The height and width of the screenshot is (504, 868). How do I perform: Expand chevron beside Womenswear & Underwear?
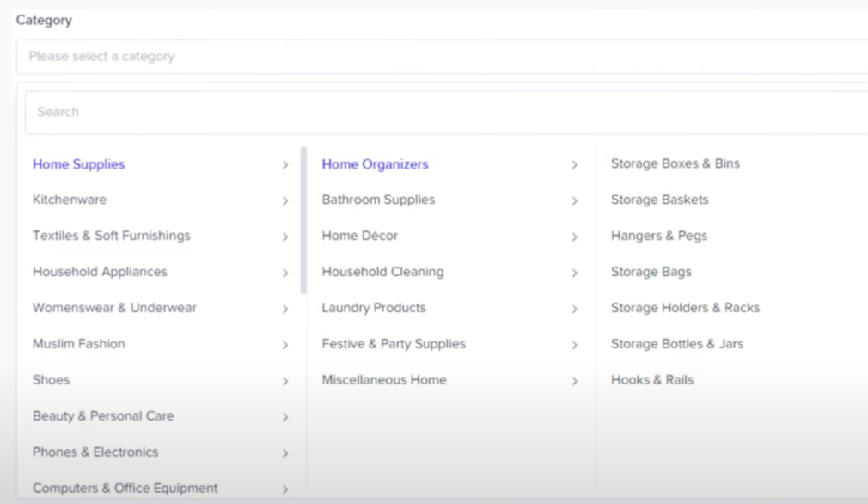click(x=285, y=309)
